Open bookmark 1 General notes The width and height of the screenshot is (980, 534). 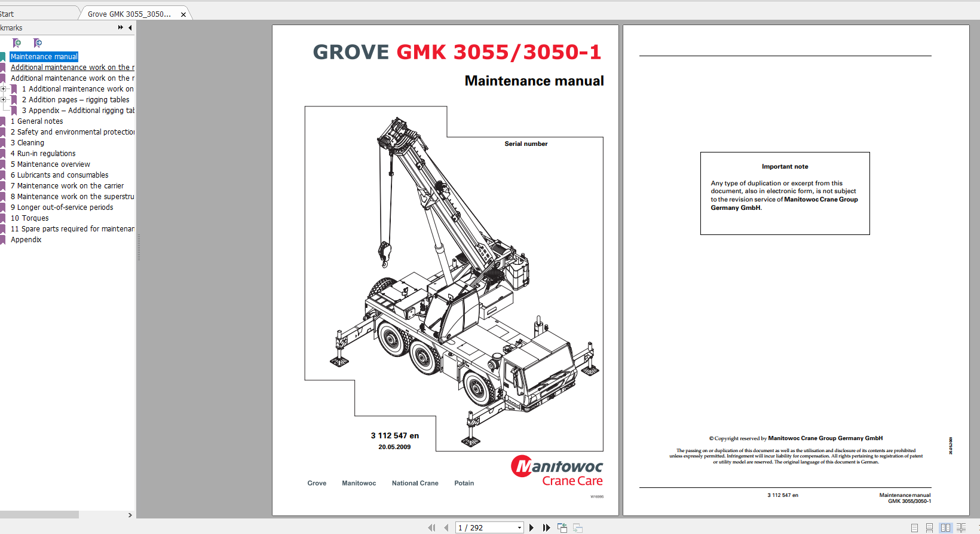click(36, 121)
